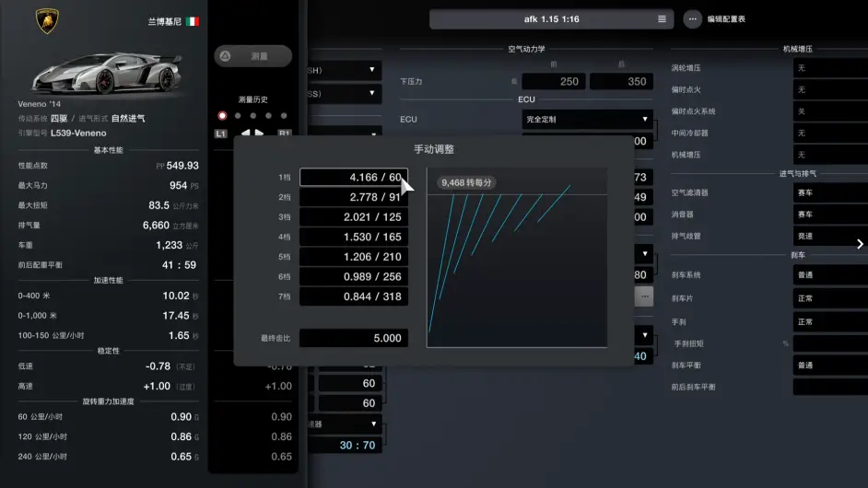Go to previous measurement with left arrow
The height and width of the screenshot is (488, 868).
[245, 133]
